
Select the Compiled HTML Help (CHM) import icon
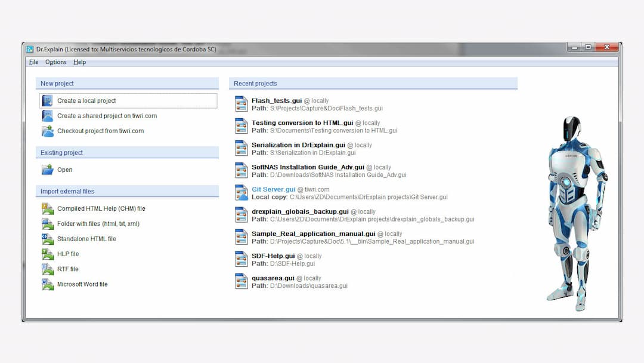pyautogui.click(x=48, y=208)
